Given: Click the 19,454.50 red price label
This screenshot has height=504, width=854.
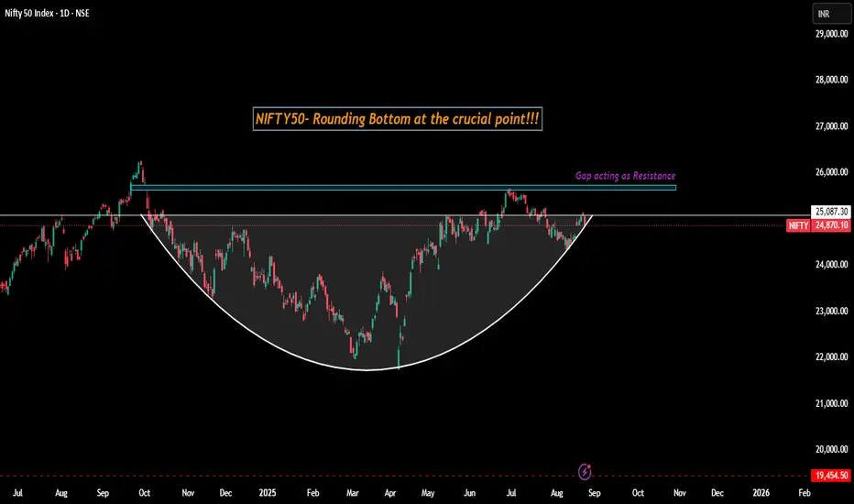Looking at the screenshot, I should click(831, 476).
